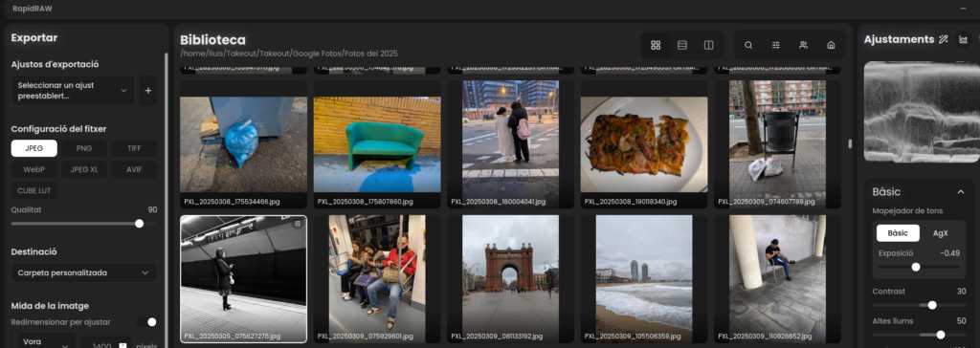Toggle the histogram chart icon in Ajustaments
Image resolution: width=980 pixels, height=348 pixels.
click(963, 39)
